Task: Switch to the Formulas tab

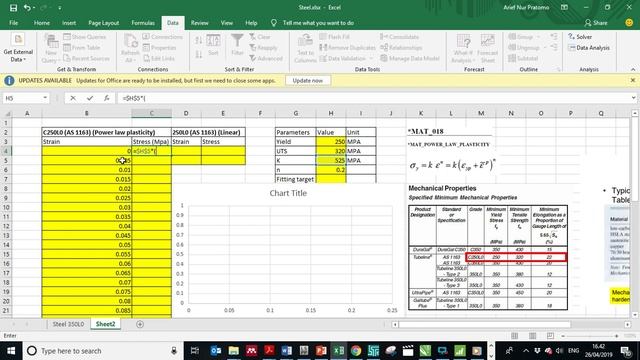Action: point(143,23)
